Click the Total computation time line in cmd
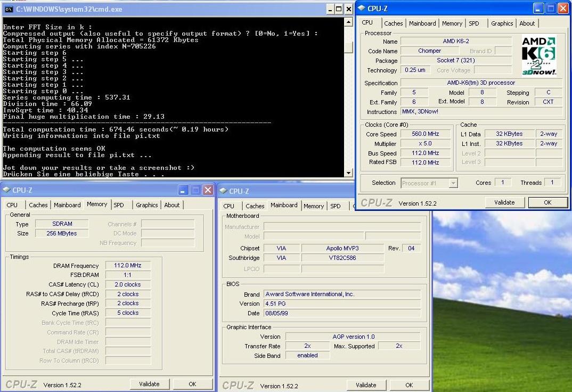The image size is (572, 392). coord(116,129)
